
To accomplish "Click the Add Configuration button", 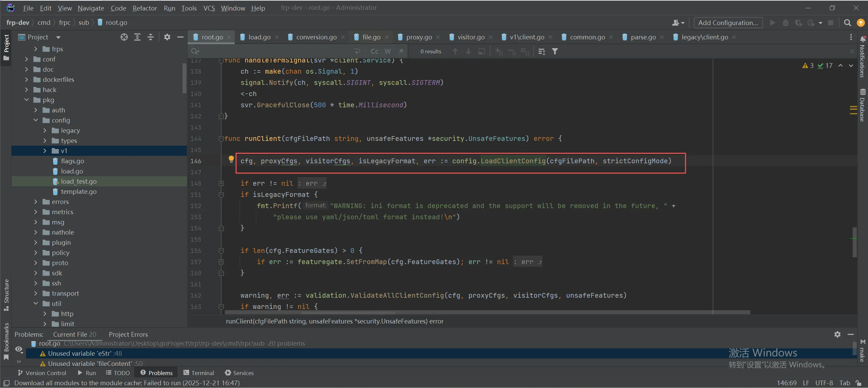I will coord(728,23).
